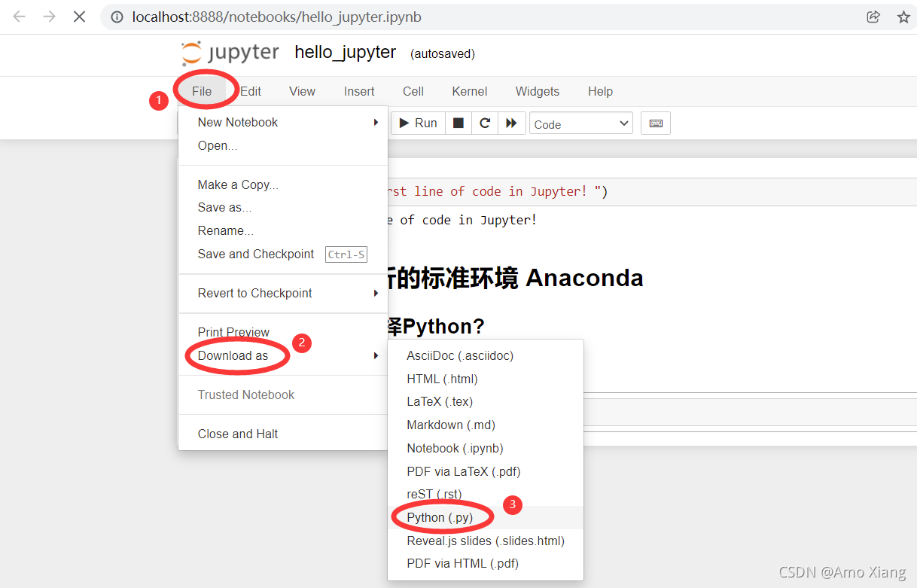Image resolution: width=917 pixels, height=588 pixels.
Task: Open the Widgets menu
Action: pos(538,91)
